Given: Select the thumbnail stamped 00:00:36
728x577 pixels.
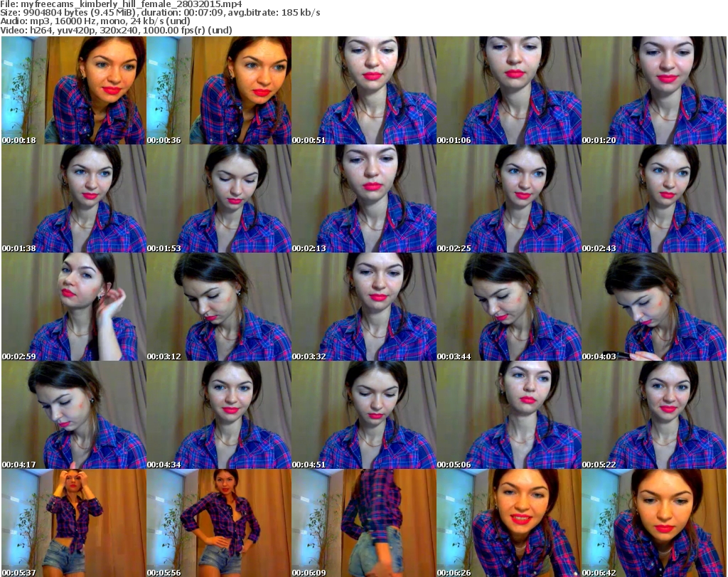Looking at the screenshot, I should (219, 90).
